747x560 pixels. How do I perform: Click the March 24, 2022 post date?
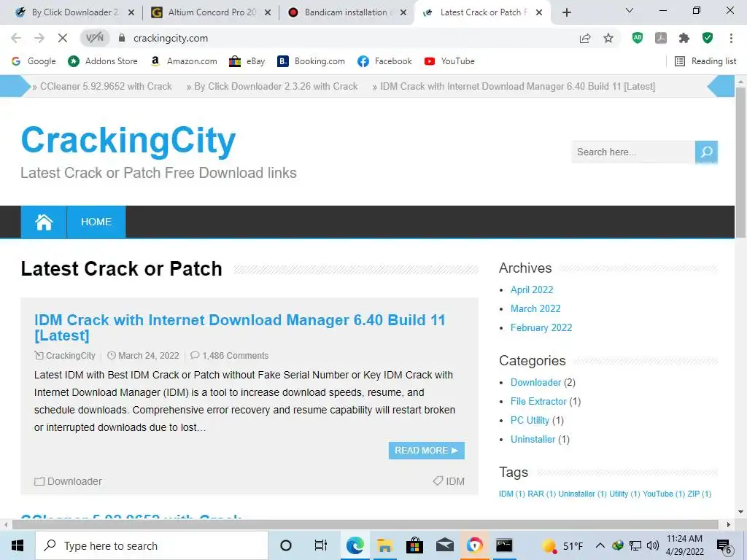tap(149, 356)
